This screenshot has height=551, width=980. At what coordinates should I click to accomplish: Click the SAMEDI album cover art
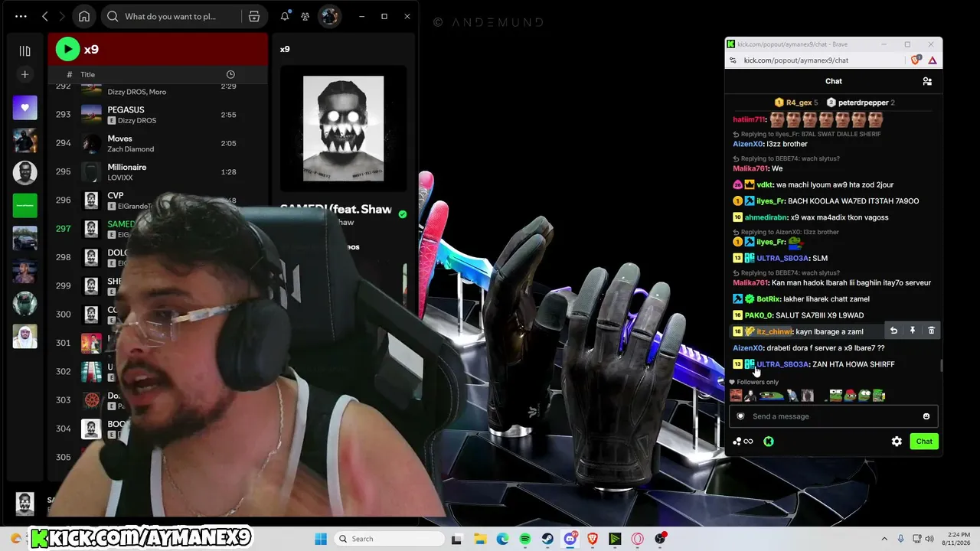click(x=343, y=128)
